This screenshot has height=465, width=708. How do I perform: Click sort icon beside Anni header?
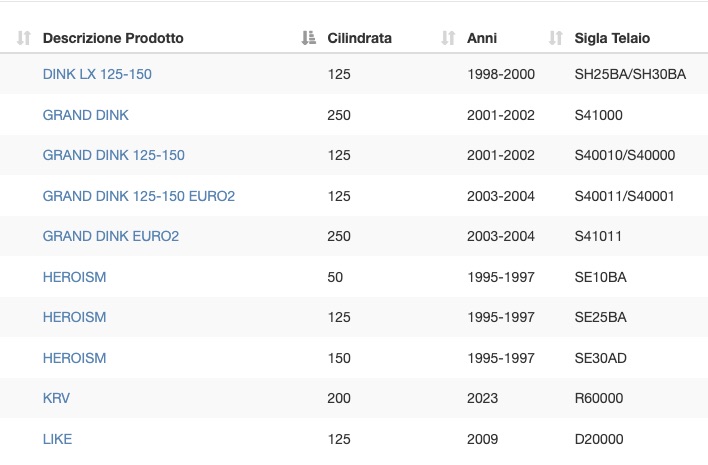point(448,38)
